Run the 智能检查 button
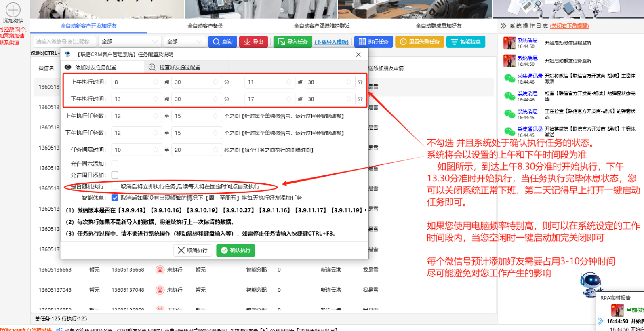The image size is (644, 331). click(466, 42)
